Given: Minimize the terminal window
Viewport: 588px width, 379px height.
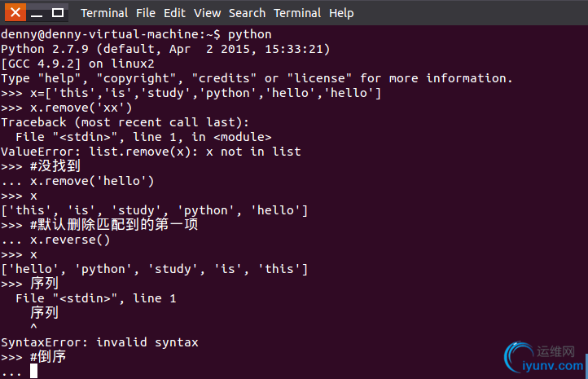Looking at the screenshot, I should [37, 13].
